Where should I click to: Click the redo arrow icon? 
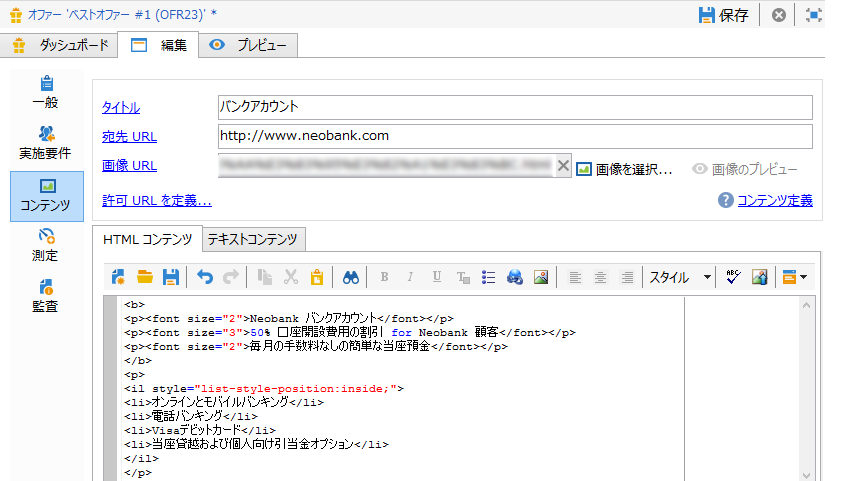click(x=231, y=277)
